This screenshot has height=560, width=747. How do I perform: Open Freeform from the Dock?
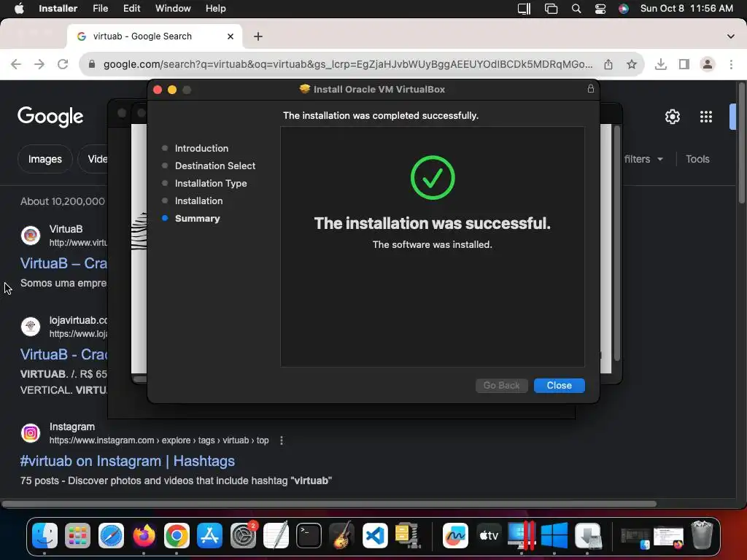click(455, 536)
